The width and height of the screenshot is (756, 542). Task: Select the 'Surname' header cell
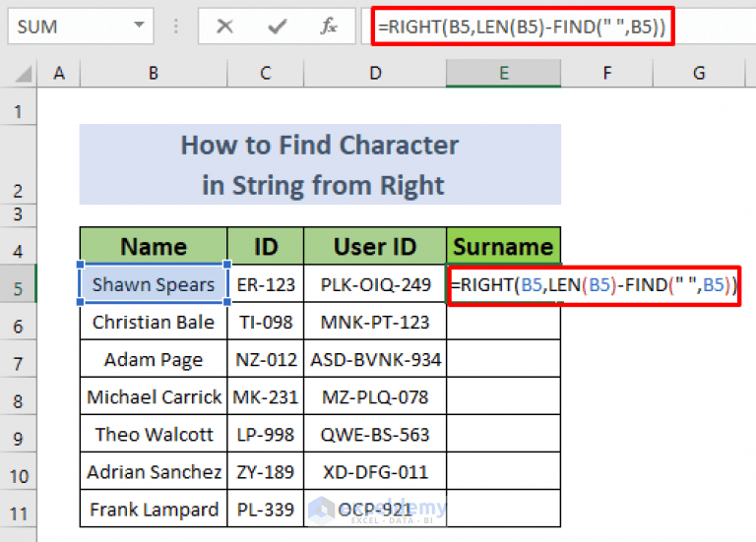pyautogui.click(x=503, y=246)
